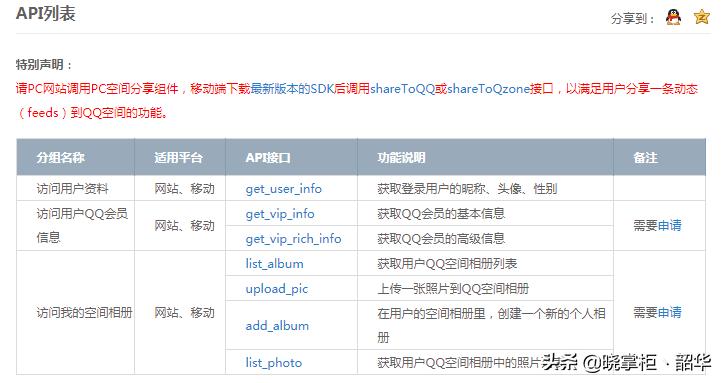Click 申请 link in 空间相册 row
723x383 pixels.
pos(669,312)
